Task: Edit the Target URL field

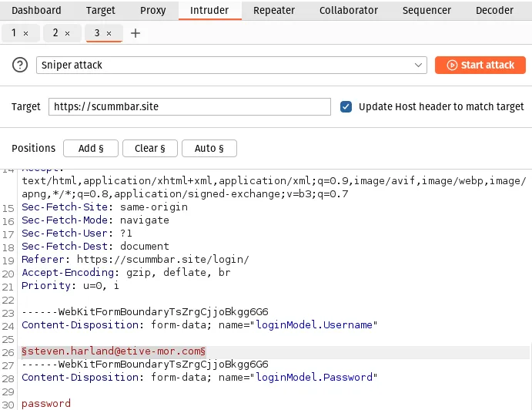Action: (x=189, y=106)
